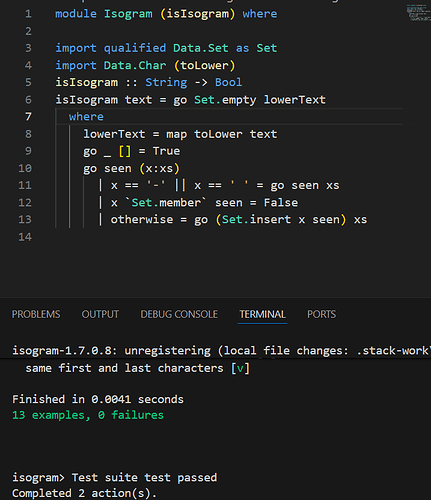
Task: Open the PORTS tab
Action: [x=321, y=314]
